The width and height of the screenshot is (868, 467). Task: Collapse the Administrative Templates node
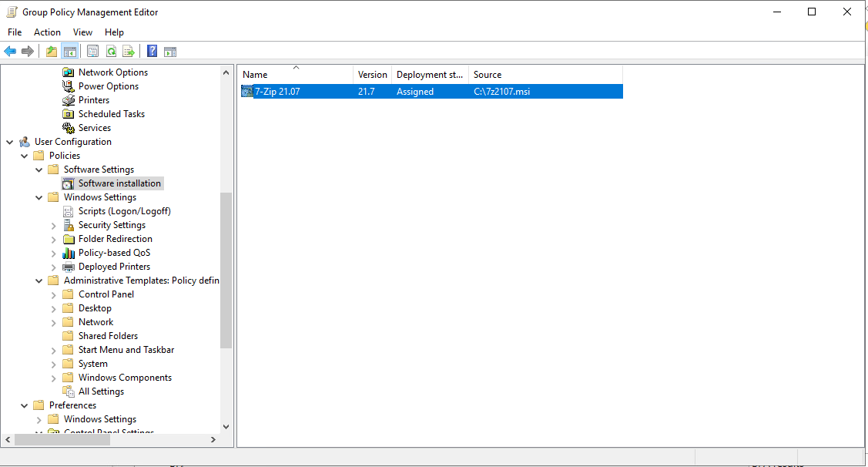(x=39, y=281)
